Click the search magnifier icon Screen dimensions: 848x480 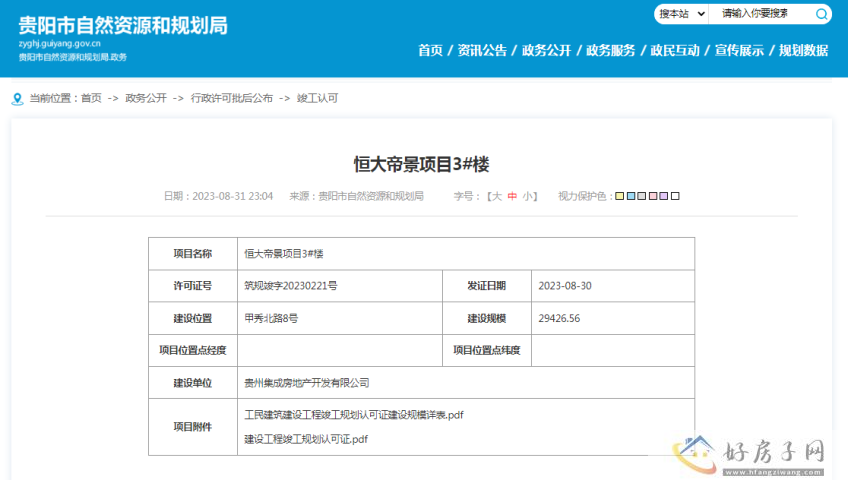822,14
